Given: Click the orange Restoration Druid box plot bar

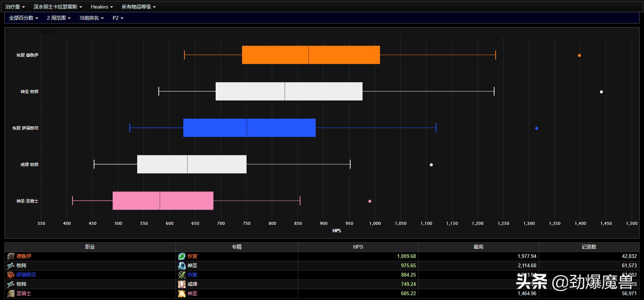Looking at the screenshot, I should (311, 55).
